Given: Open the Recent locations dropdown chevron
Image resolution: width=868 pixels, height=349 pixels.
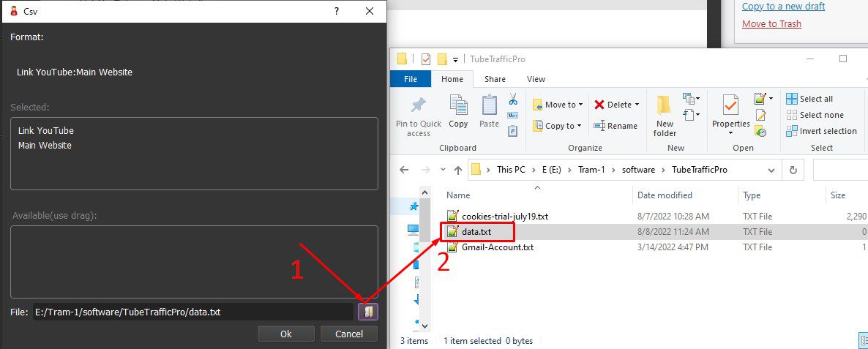Looking at the screenshot, I should coord(442,170).
